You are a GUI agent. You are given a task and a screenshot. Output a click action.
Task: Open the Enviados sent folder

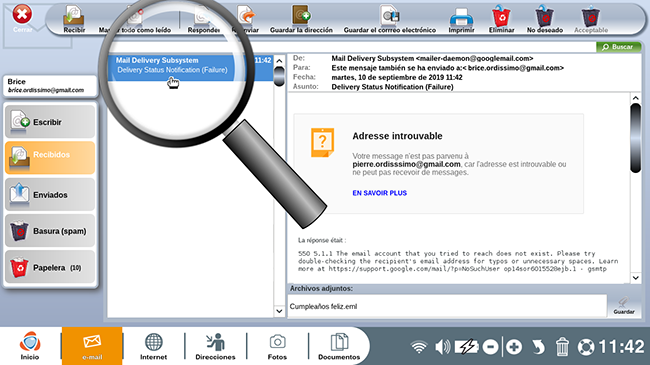[x=50, y=194]
